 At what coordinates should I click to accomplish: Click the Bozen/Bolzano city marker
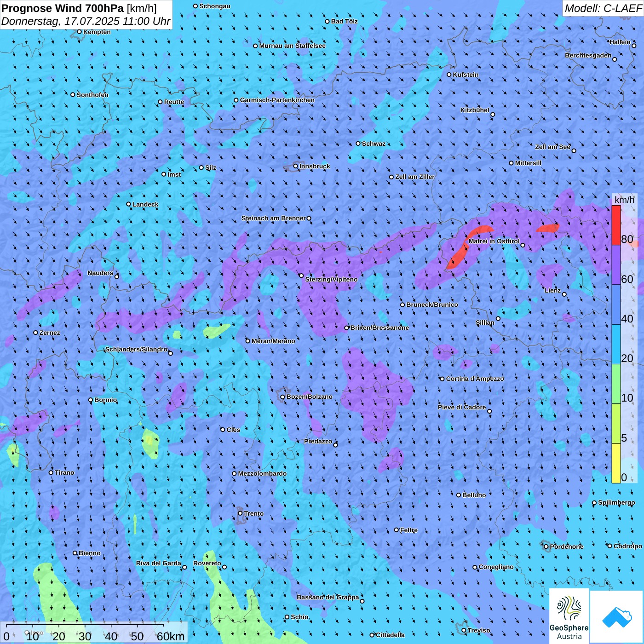(283, 397)
